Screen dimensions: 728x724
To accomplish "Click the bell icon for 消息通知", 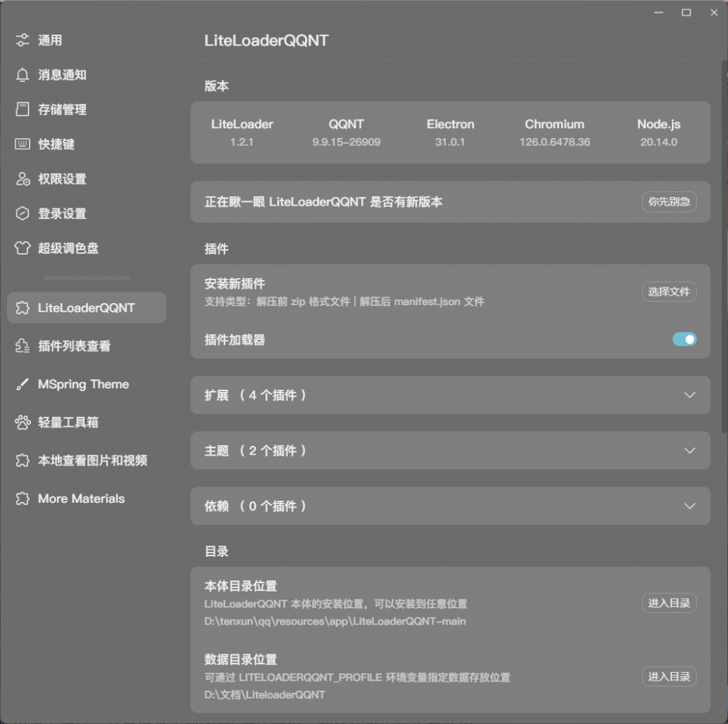I will (x=22, y=75).
